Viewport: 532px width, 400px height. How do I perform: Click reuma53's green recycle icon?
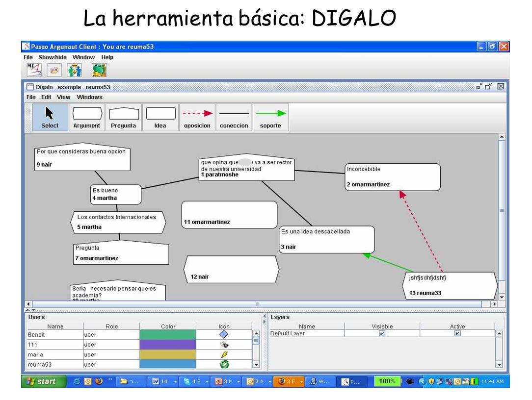(224, 364)
